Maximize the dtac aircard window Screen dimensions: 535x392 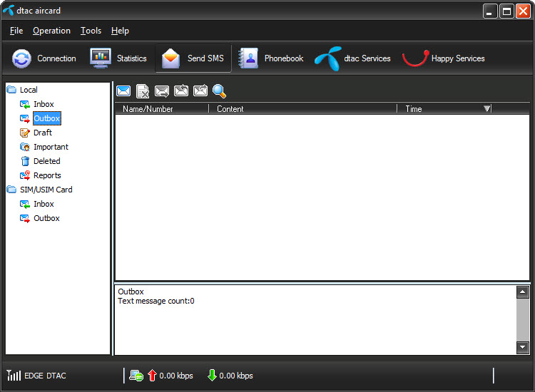pos(506,11)
